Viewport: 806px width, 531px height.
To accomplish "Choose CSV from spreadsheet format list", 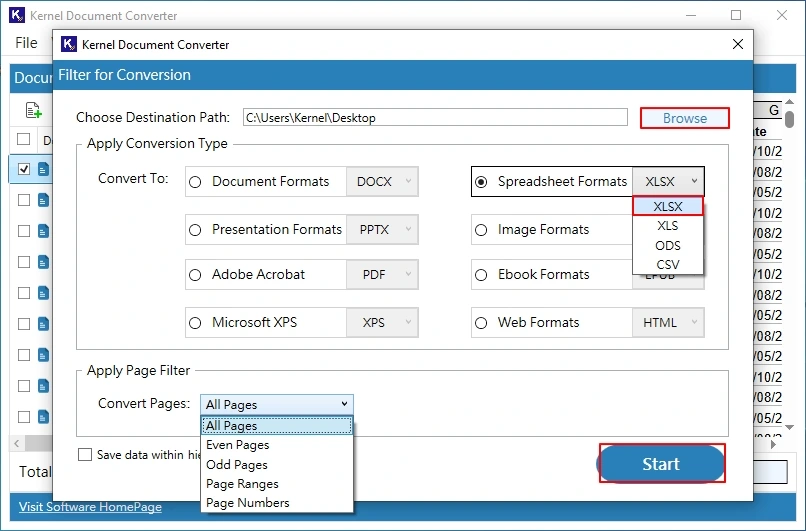I will (x=668, y=264).
